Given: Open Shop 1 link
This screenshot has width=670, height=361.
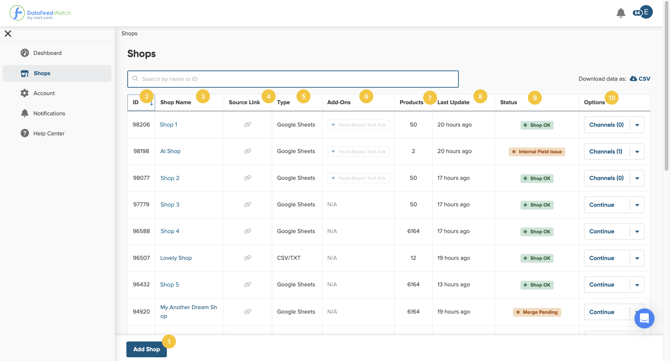Looking at the screenshot, I should [168, 125].
